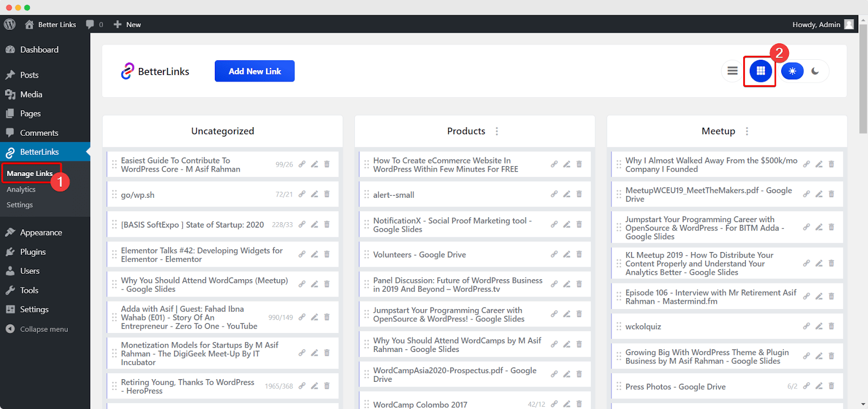This screenshot has width=868, height=409.
Task: Edit Panel Discussion link
Action: 566,284
